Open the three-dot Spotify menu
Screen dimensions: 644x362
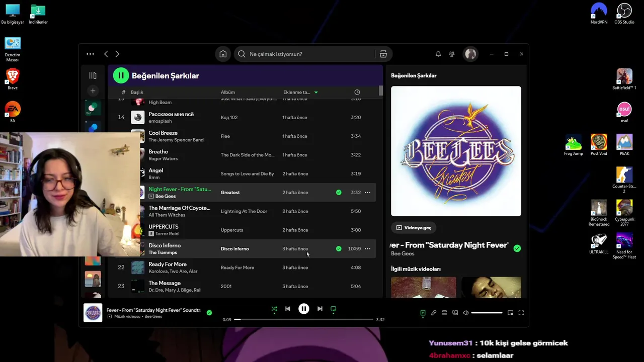click(90, 54)
